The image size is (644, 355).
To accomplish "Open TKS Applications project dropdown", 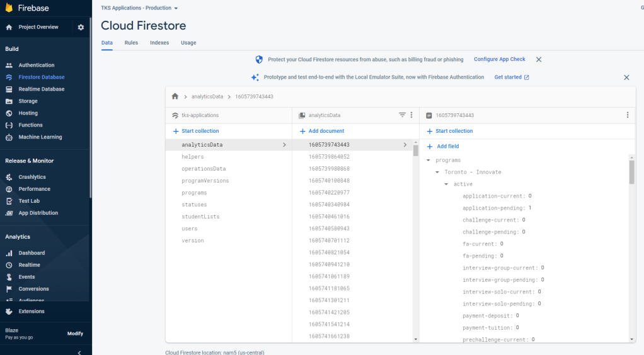I will pos(139,8).
